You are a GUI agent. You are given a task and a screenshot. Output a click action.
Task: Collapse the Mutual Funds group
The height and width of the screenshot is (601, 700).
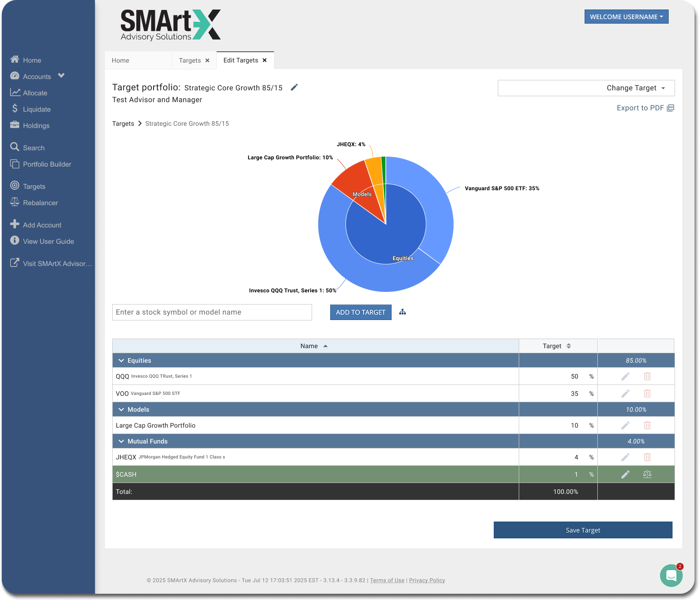(121, 441)
